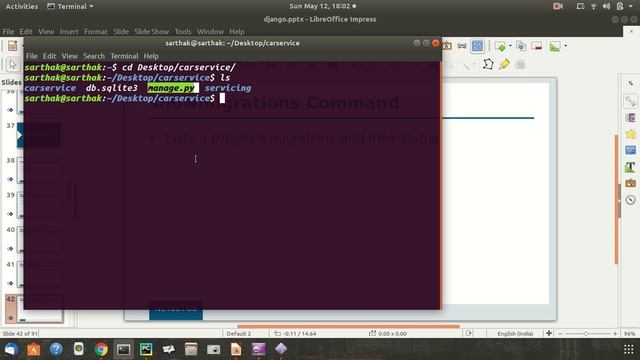
Task: Open Styles sidebar deck T icon
Action: click(631, 167)
